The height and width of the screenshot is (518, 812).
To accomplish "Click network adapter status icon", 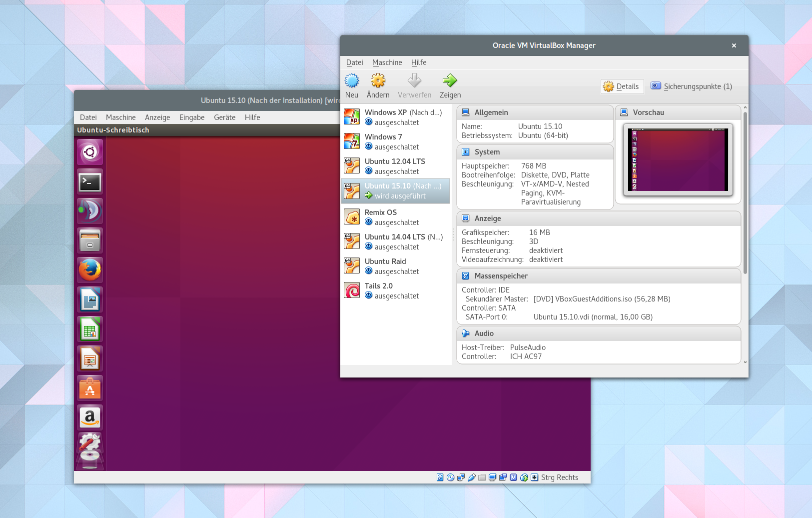I will click(x=461, y=477).
